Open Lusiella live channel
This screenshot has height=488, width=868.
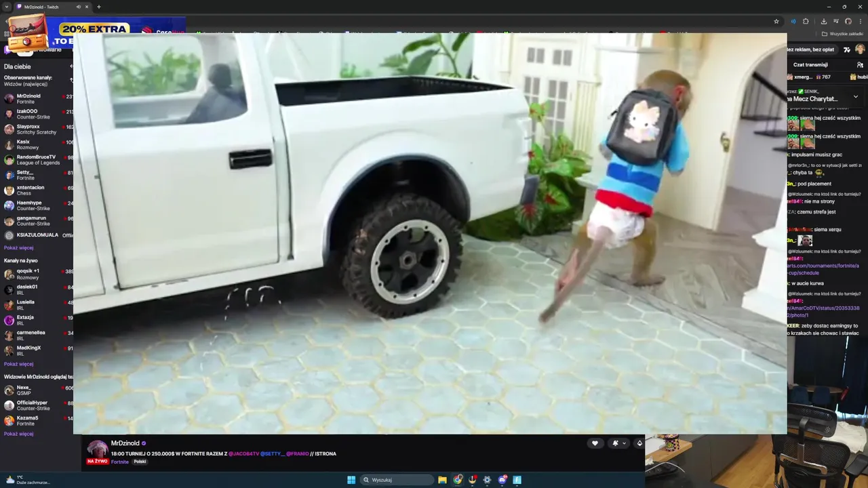(37, 304)
